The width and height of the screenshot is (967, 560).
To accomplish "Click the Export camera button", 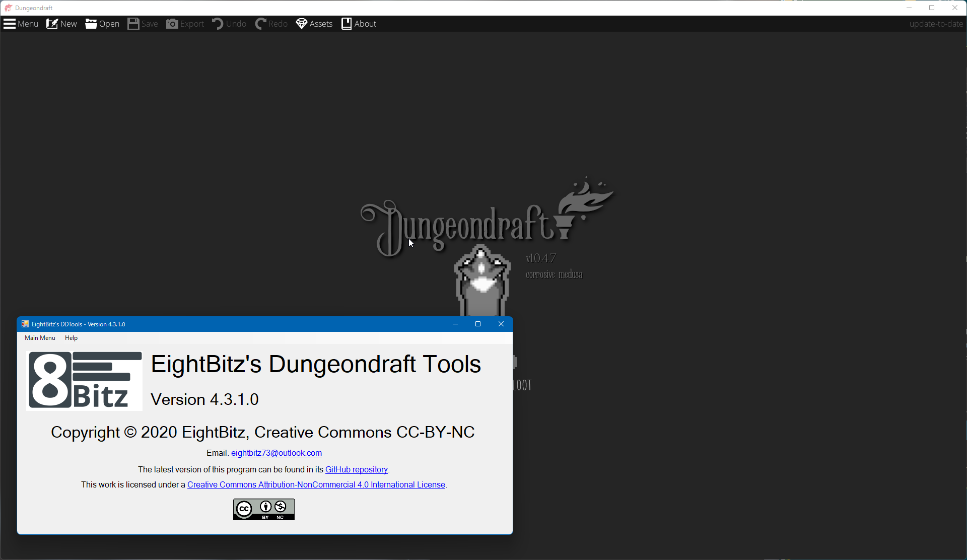I will pos(185,24).
